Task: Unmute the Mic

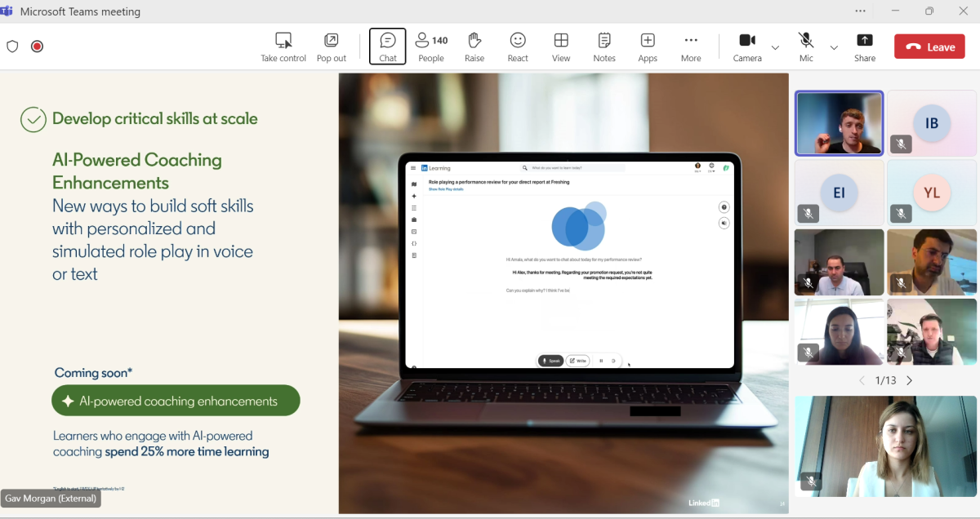Action: pyautogui.click(x=806, y=47)
